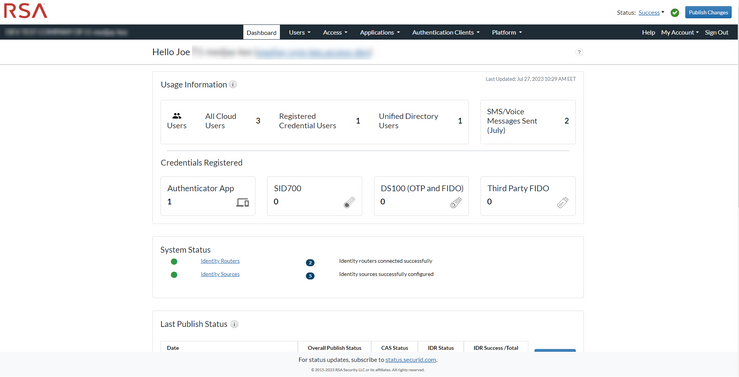Image resolution: width=739 pixels, height=377 pixels.
Task: Click the RSA logo
Action: coord(25,11)
